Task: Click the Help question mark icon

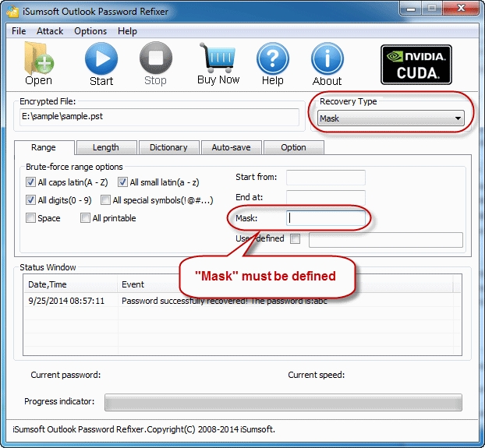Action: click(x=272, y=59)
